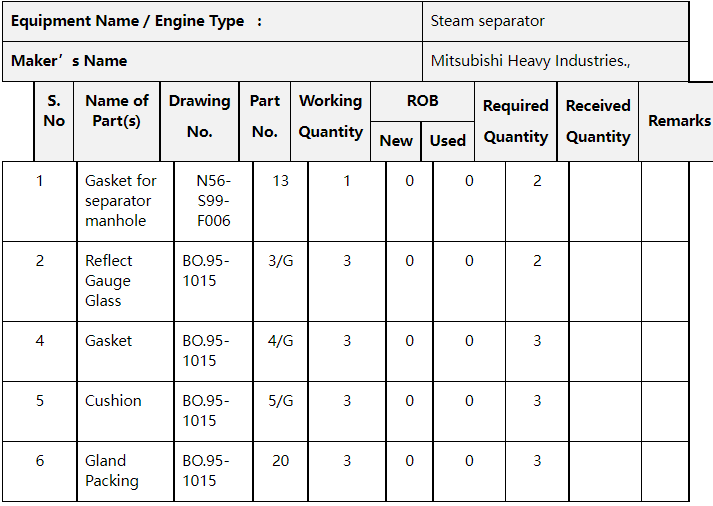The width and height of the screenshot is (713, 506).
Task: Select the Remarks column header
Action: [x=679, y=120]
